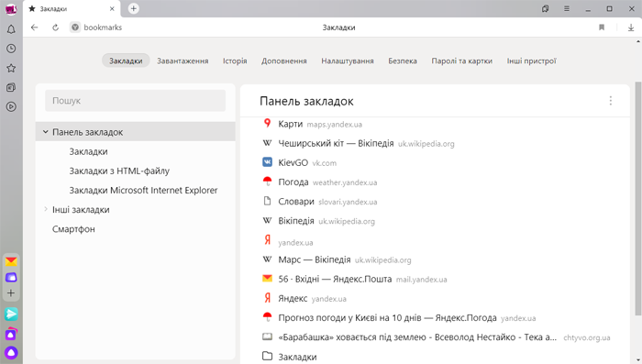Select Закладки Microsoft Internet Explorer folder

[143, 190]
